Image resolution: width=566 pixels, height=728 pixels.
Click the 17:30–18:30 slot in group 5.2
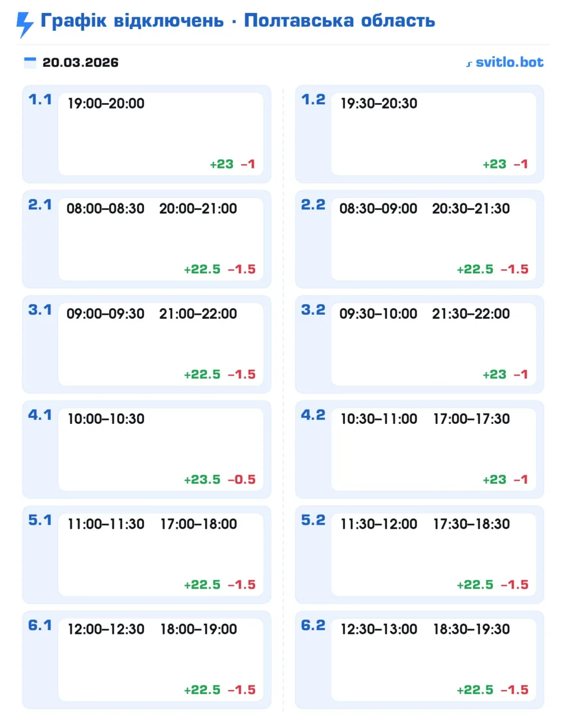[x=471, y=524]
